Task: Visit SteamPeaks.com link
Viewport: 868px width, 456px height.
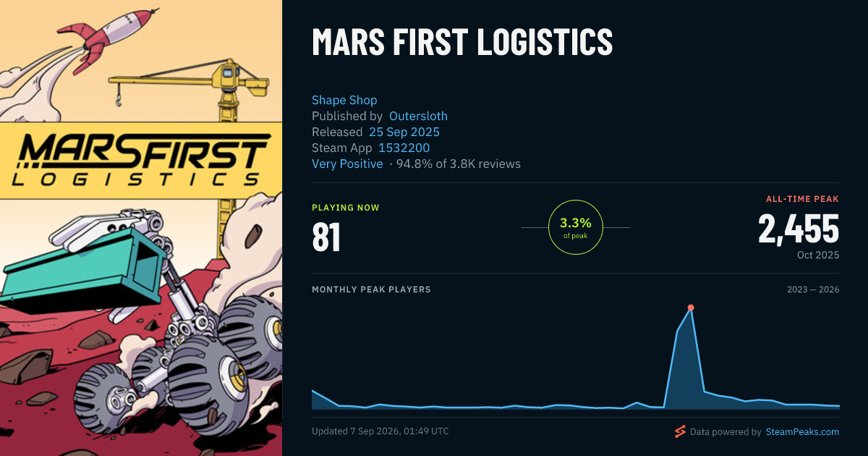Action: (802, 432)
